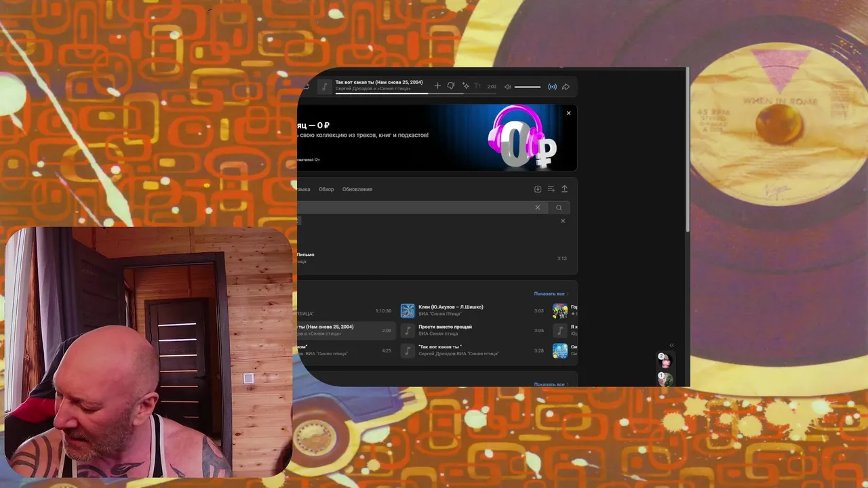This screenshot has height=488, width=868.
Task: Dislike the currently playing track
Action: point(451,86)
